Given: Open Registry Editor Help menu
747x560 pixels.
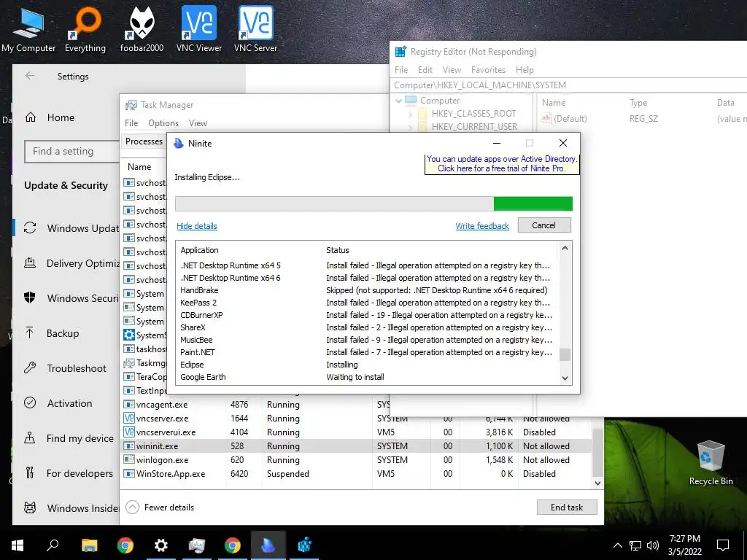Looking at the screenshot, I should tap(525, 70).
